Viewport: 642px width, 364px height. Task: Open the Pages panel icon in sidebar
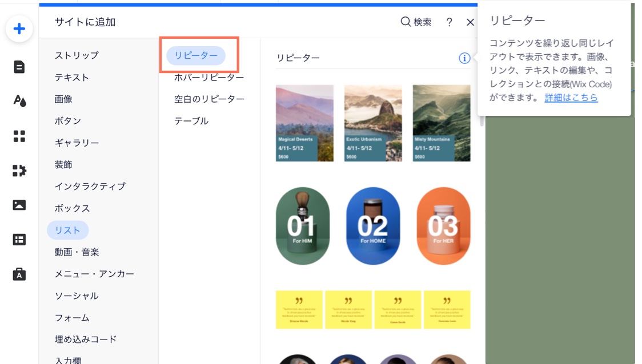pos(18,67)
